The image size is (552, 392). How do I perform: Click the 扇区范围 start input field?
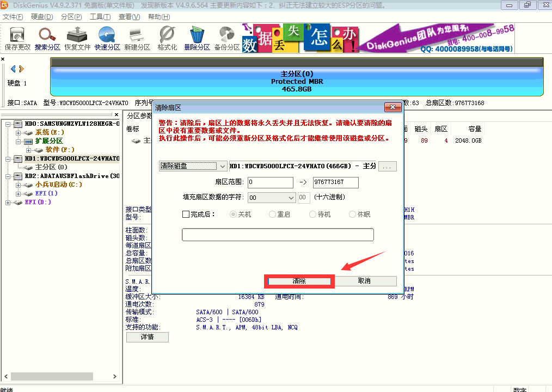(270, 182)
